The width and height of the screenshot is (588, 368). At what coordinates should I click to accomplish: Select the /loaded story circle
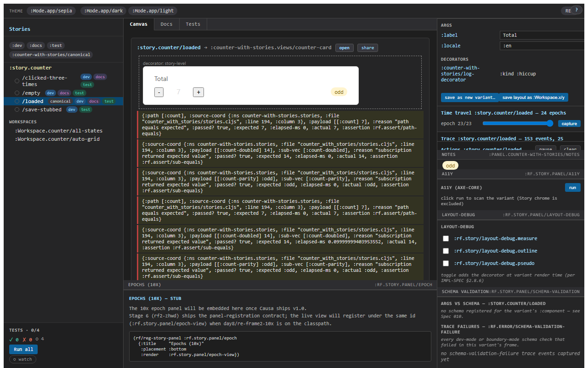[17, 101]
